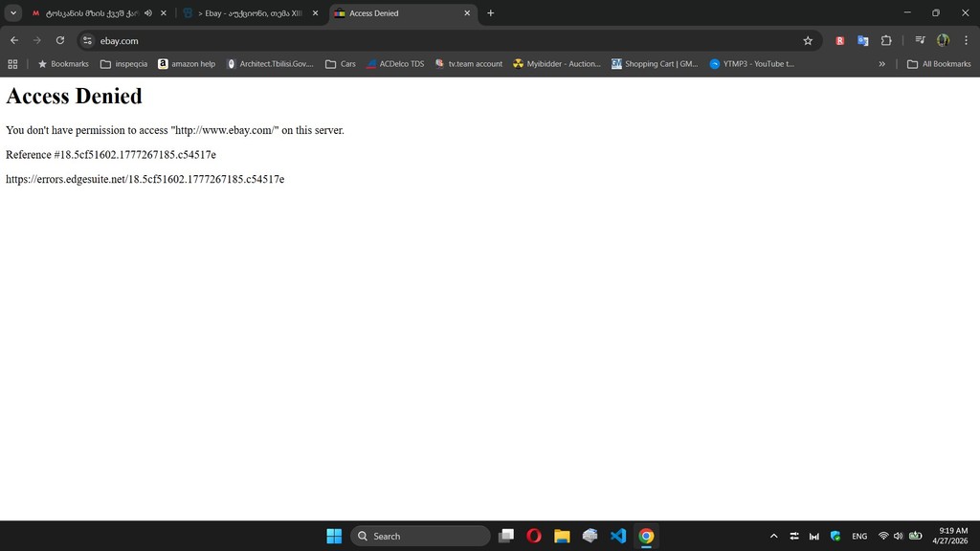Screen dimensions: 980x551
Task: Click the errors.edgesuite.net URL text
Action: tap(145, 179)
